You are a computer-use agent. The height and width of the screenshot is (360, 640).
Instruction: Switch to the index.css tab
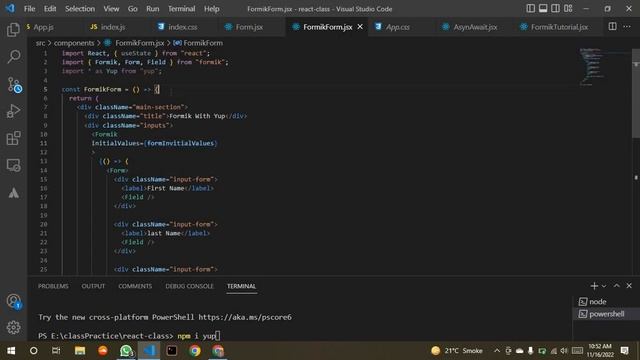182,27
